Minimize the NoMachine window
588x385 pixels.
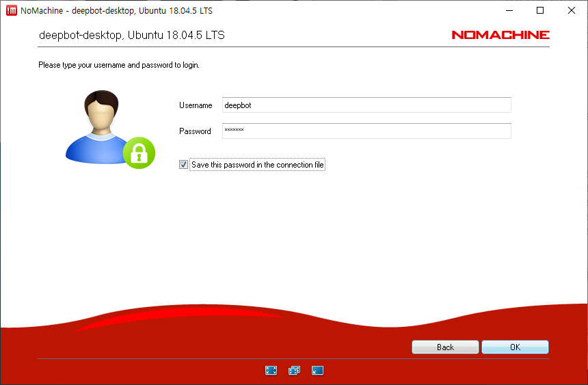(509, 10)
